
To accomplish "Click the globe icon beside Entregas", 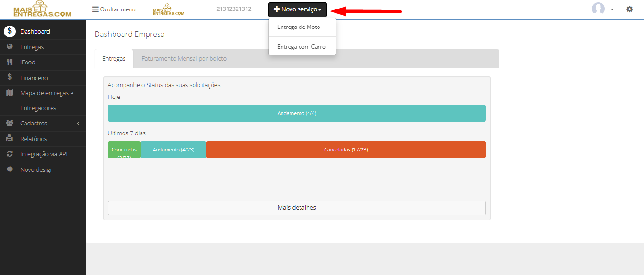I will (9, 47).
